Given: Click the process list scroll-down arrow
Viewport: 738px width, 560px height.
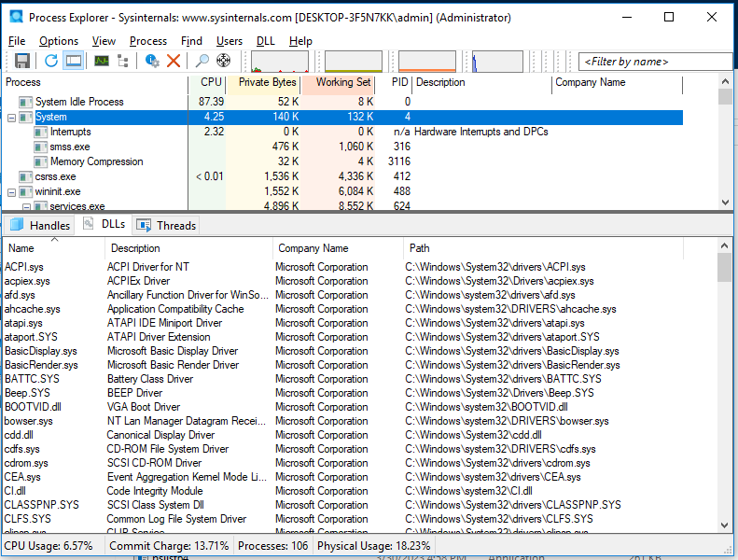Looking at the screenshot, I should 725,203.
